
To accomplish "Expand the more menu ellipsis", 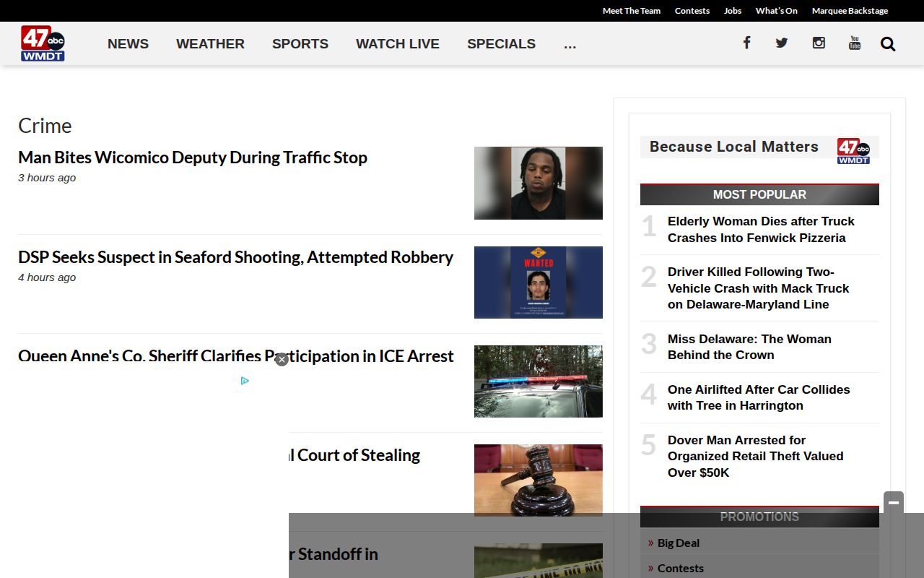I will click(570, 44).
